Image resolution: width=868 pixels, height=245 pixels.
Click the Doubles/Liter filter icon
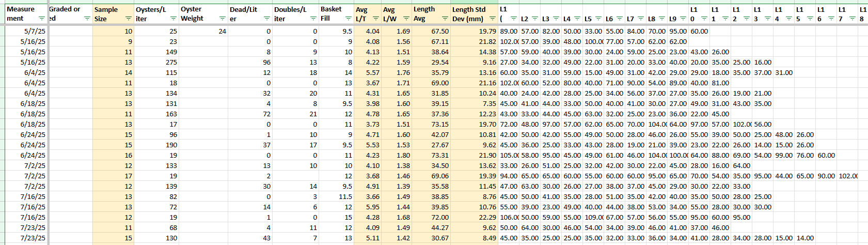(313, 19)
